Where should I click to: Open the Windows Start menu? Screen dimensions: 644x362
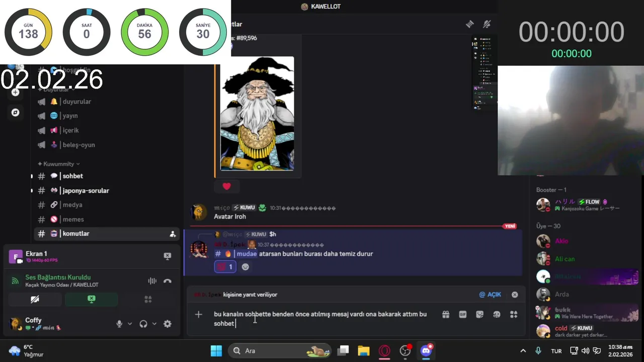coord(216,351)
